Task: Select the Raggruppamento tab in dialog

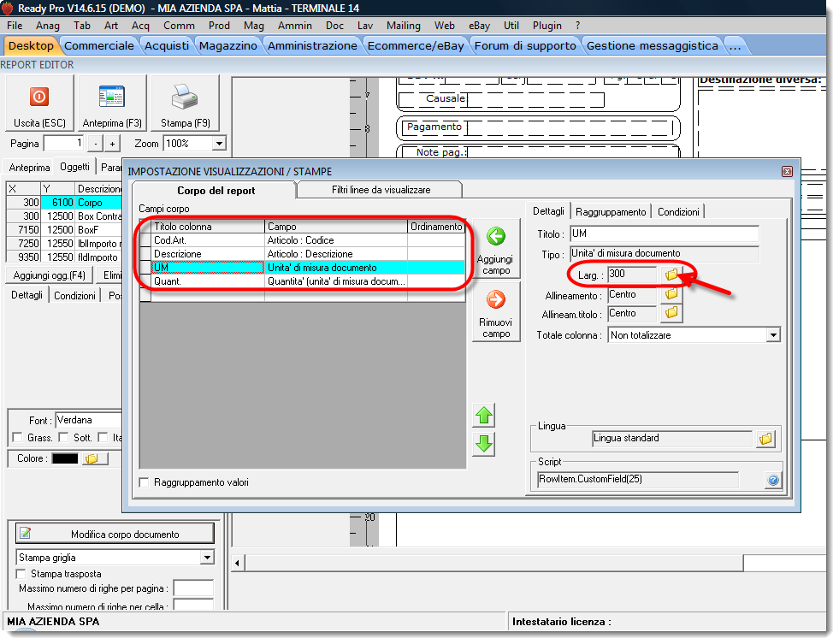Action: (x=611, y=212)
